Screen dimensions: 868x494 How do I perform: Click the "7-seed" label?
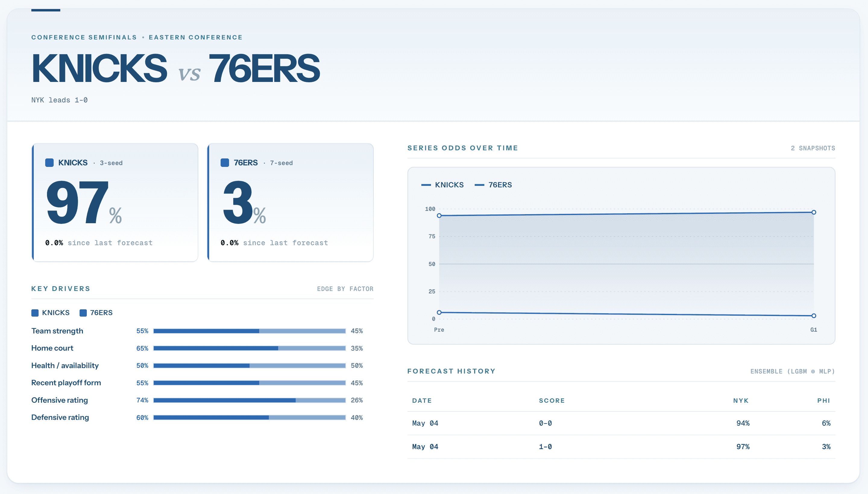[281, 163]
